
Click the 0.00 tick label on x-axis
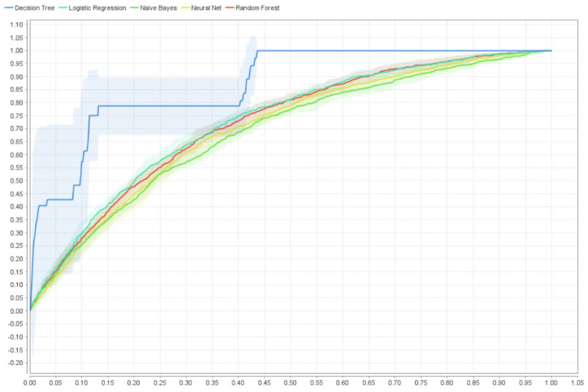pos(30,383)
